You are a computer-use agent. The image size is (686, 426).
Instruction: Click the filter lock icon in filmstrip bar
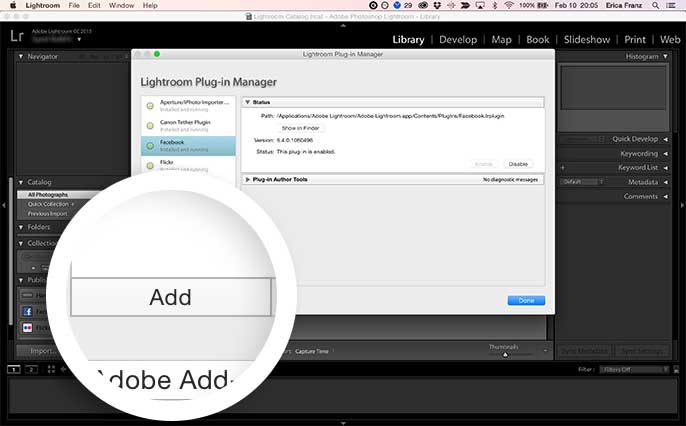[676, 370]
